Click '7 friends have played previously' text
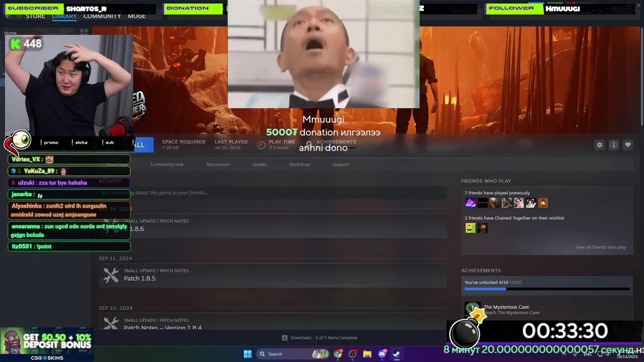The image size is (644, 362). pyautogui.click(x=497, y=193)
